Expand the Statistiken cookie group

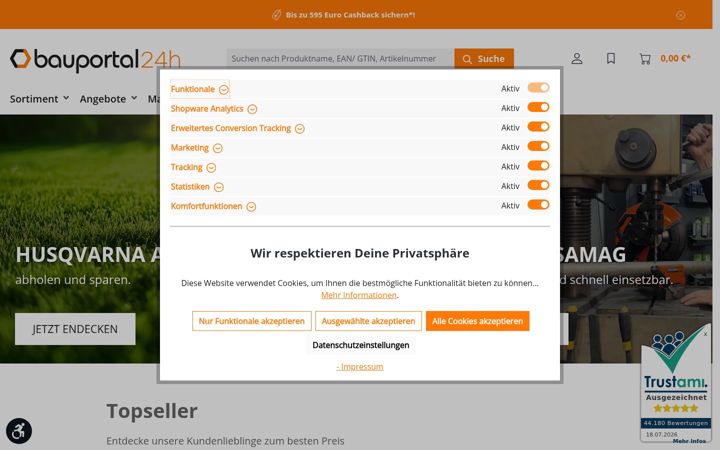click(197, 187)
